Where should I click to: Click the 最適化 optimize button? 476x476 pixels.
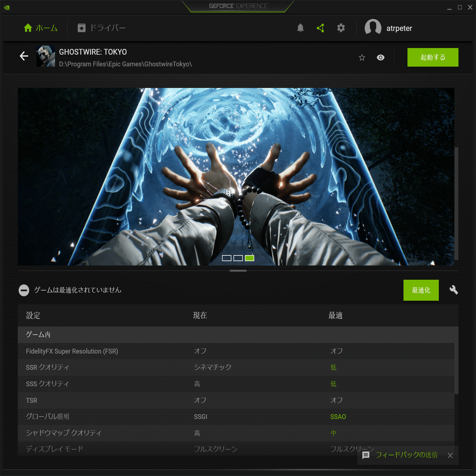pyautogui.click(x=421, y=290)
